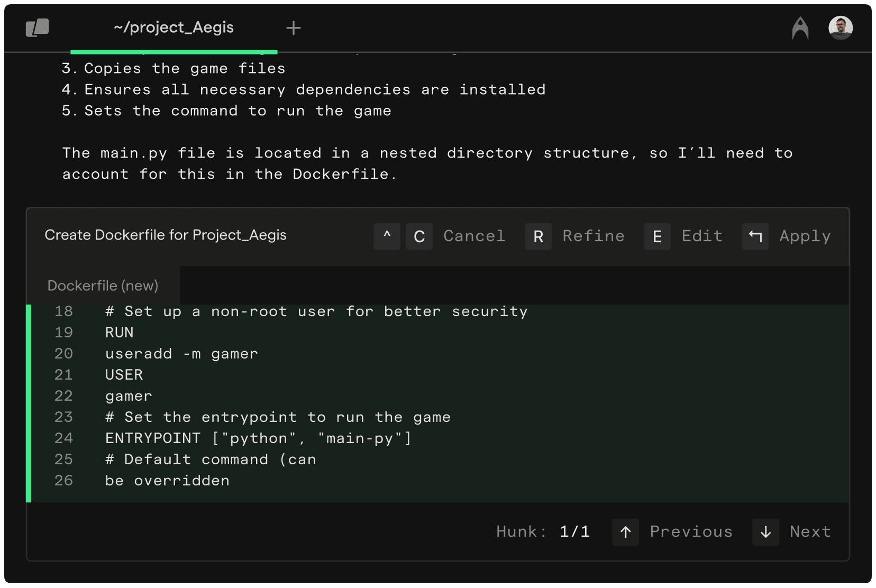This screenshot has height=588, width=876.
Task: Go to the Previous hunk
Action: [691, 532]
